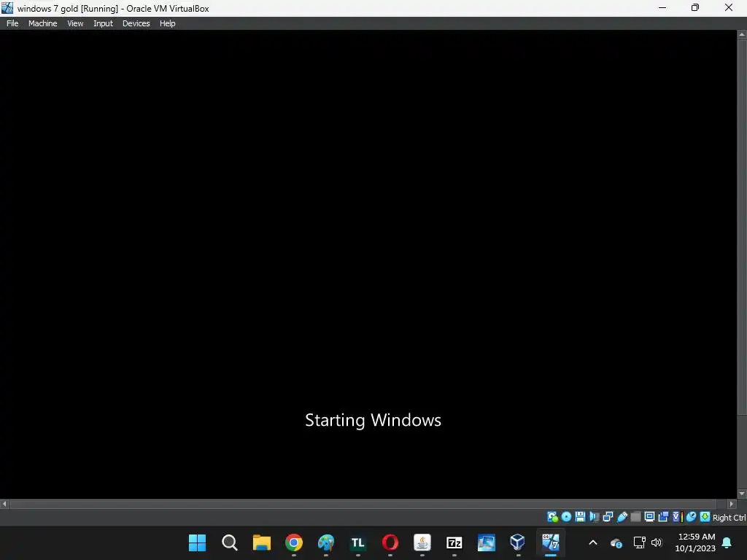Click the Right Ctrl host key label

[729, 518]
